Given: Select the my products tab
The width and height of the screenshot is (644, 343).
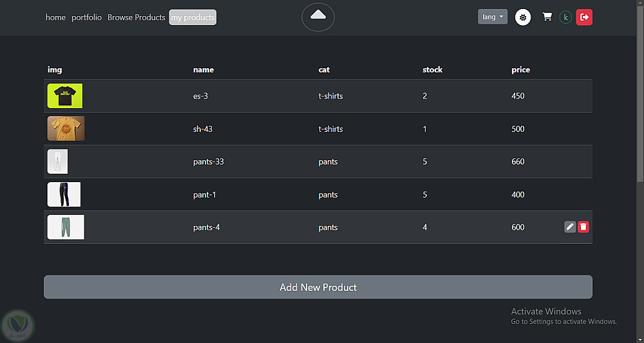Looking at the screenshot, I should [x=193, y=17].
